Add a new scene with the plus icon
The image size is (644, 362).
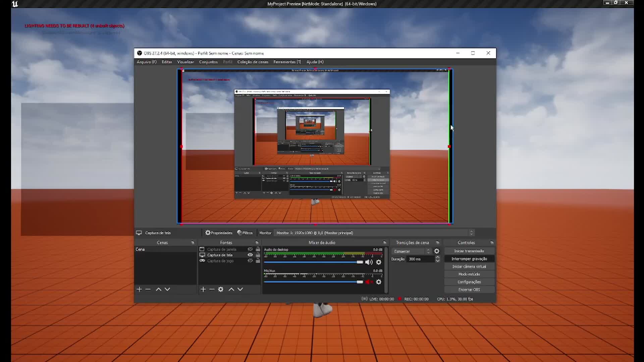pos(139,289)
